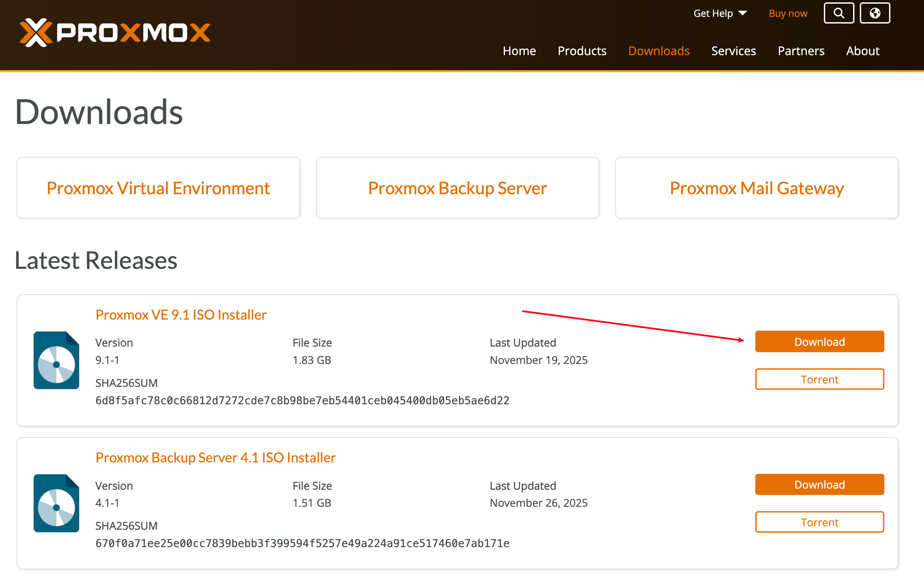
Task: Download the Proxmox VE 9.1 ISO
Action: tap(819, 342)
